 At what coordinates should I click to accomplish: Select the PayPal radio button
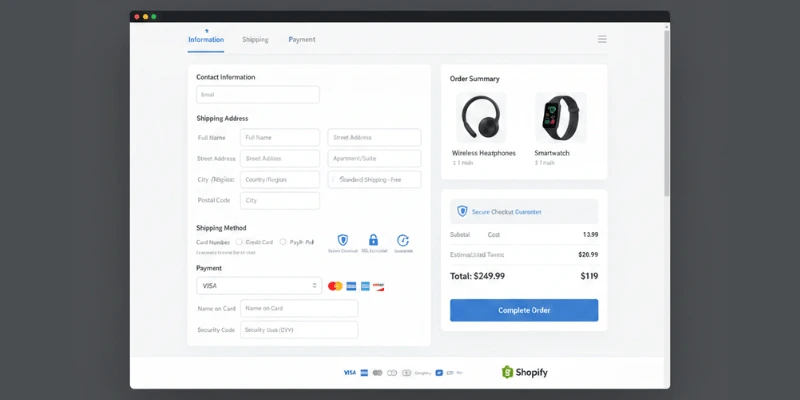click(283, 241)
